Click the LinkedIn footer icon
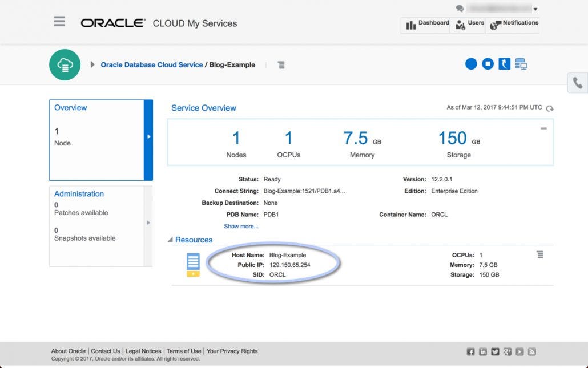Screen dimensions: 588x368 point(483,351)
